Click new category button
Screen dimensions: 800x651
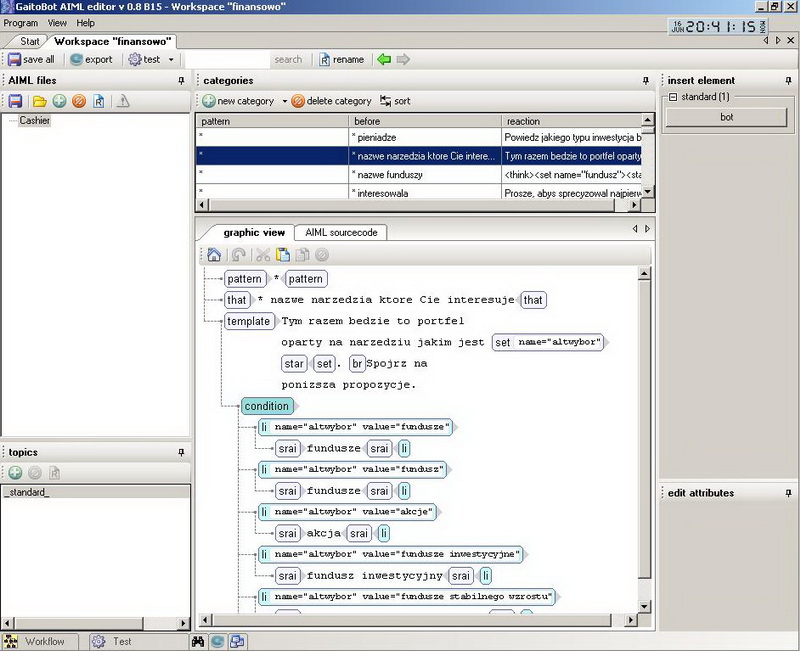point(238,101)
